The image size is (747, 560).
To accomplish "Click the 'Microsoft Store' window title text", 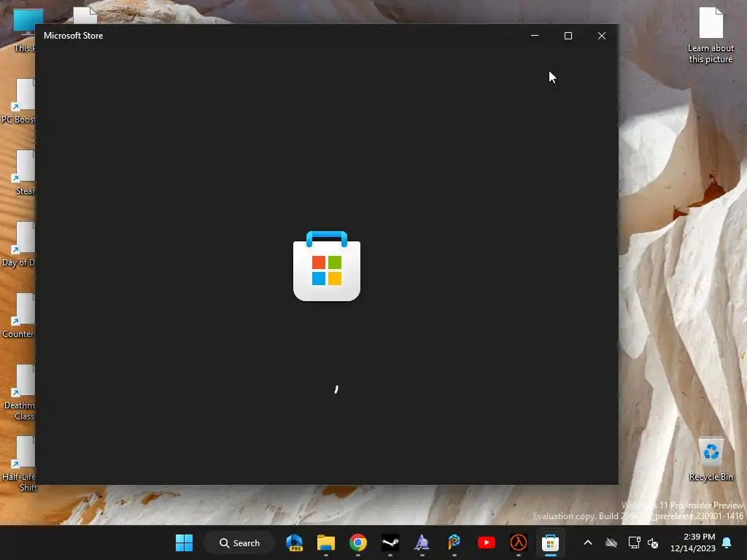I will tap(74, 36).
